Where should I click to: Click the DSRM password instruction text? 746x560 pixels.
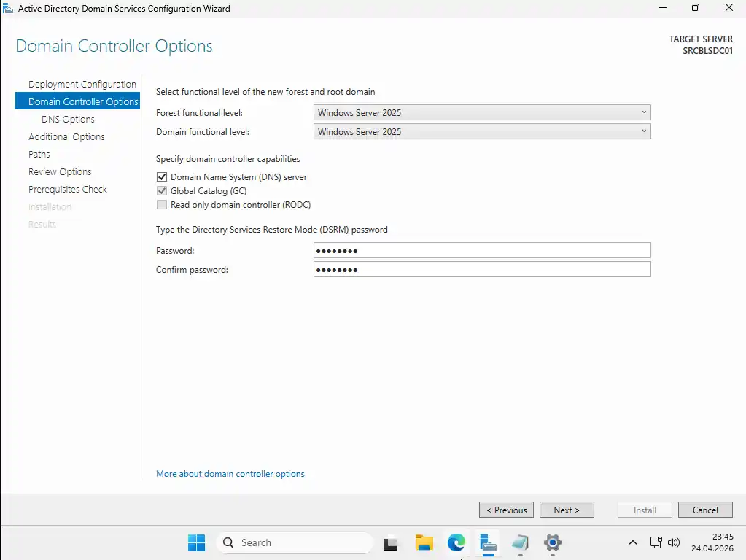[x=272, y=230]
